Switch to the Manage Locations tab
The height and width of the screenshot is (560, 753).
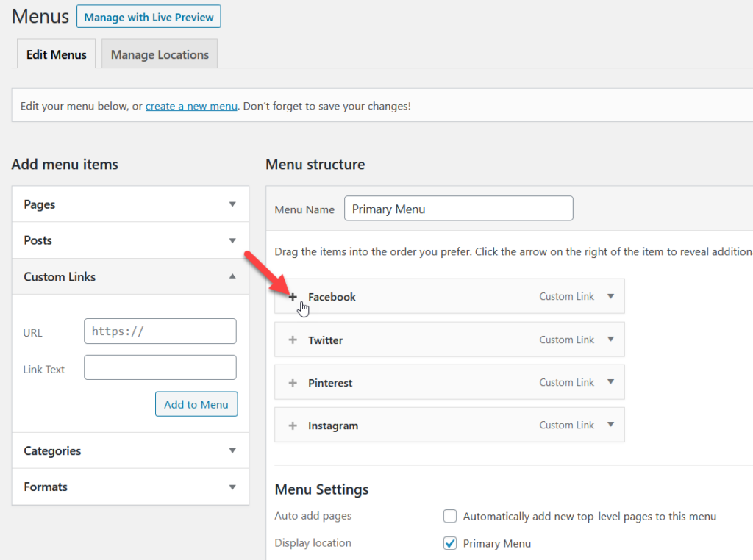click(x=160, y=54)
